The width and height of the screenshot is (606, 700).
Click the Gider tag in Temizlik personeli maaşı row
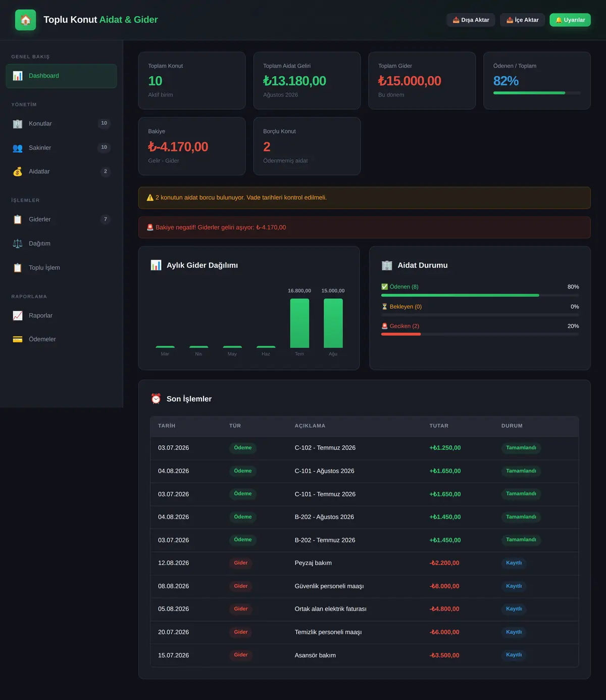pos(241,632)
